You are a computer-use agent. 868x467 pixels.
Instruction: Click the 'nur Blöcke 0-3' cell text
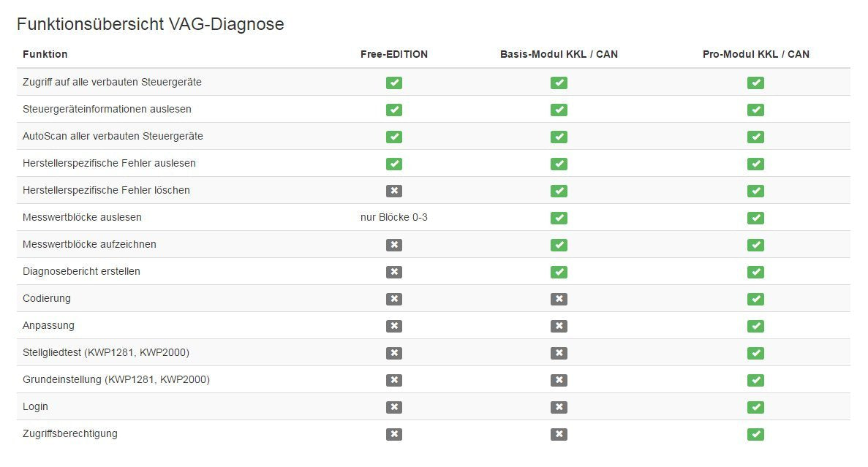[394, 217]
